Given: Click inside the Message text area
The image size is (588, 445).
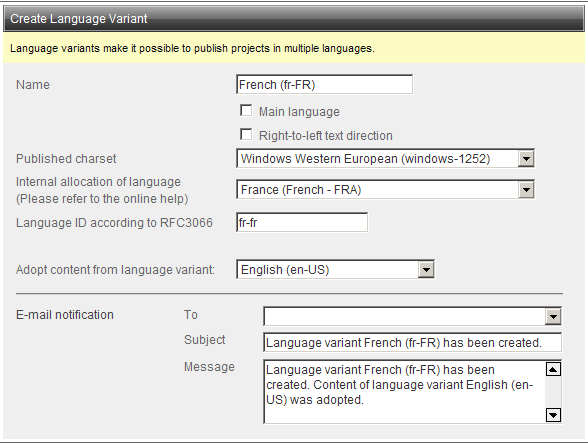Looking at the screenshot, I should [x=404, y=392].
